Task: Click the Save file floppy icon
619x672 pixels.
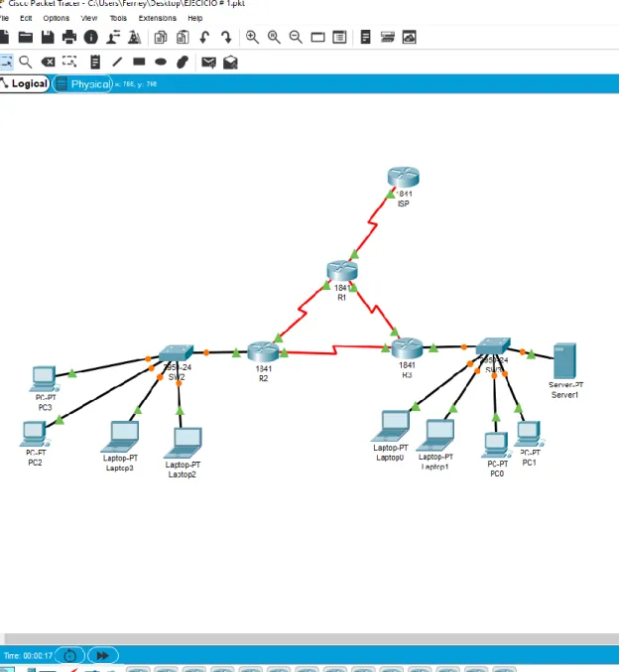Action: [48, 38]
